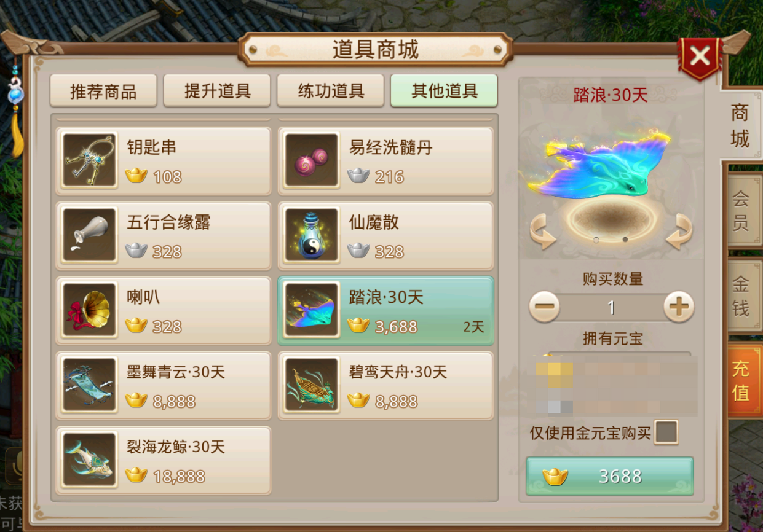Click the 喇叭 gramophone icon
763x532 pixels.
tap(90, 310)
